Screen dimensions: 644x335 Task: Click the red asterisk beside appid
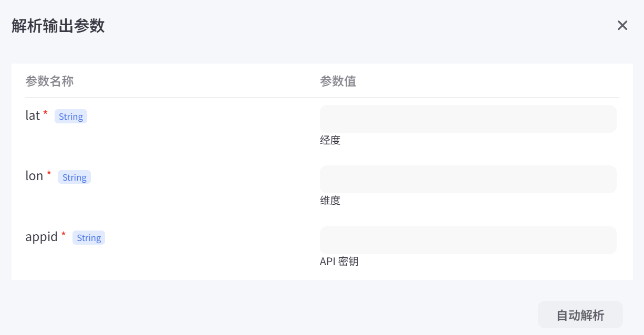64,234
